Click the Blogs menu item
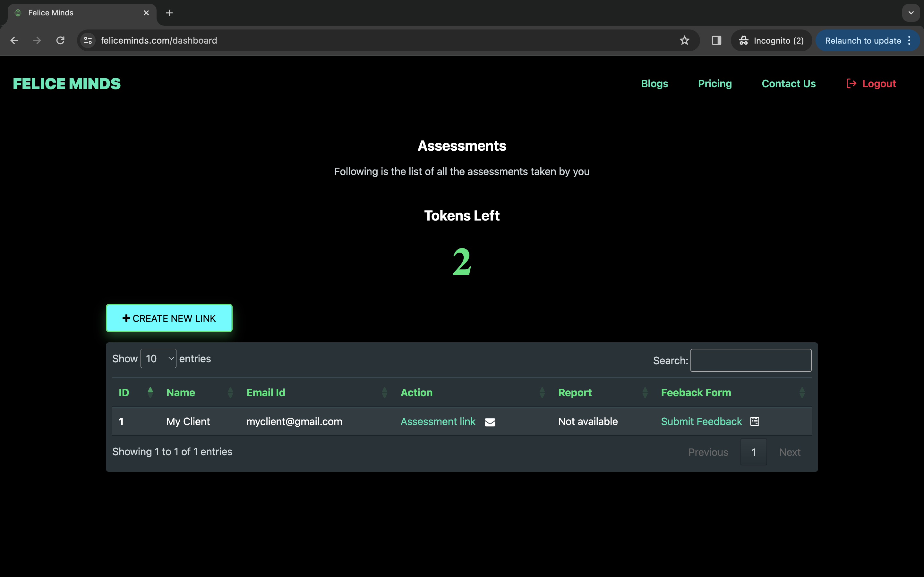This screenshot has width=924, height=577. click(654, 83)
